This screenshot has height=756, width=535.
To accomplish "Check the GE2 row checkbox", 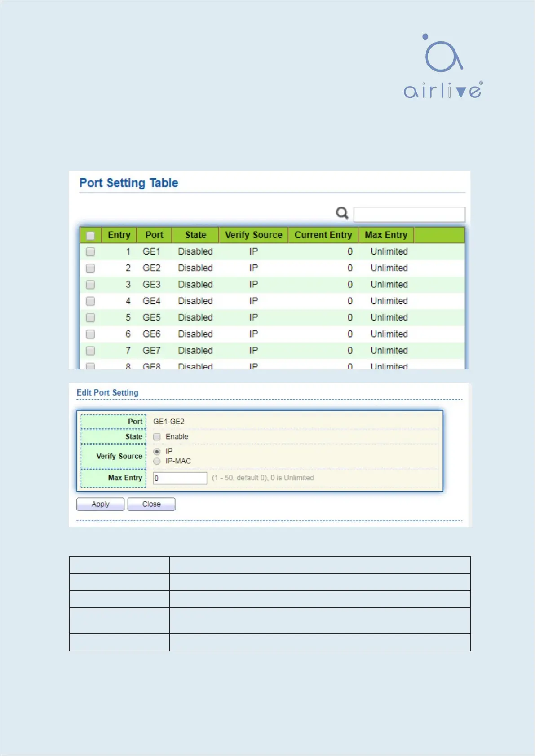I will [90, 268].
